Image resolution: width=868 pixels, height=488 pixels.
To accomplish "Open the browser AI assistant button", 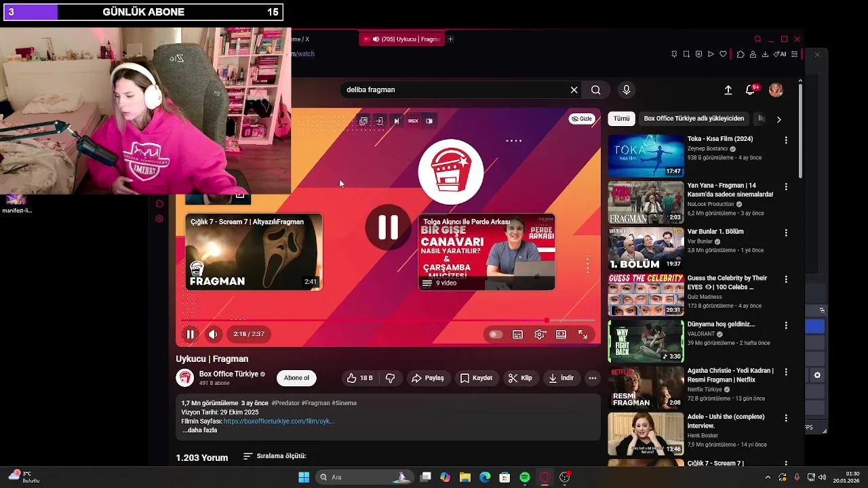I will tap(780, 54).
